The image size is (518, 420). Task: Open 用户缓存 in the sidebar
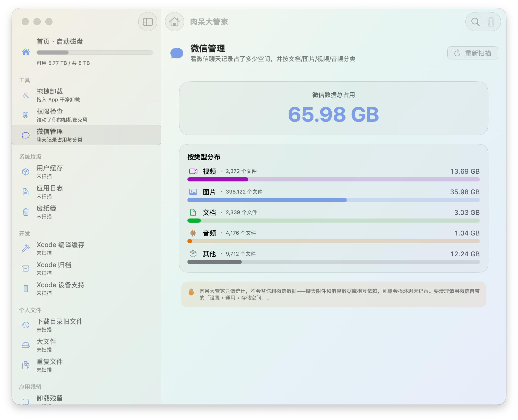[87, 172]
